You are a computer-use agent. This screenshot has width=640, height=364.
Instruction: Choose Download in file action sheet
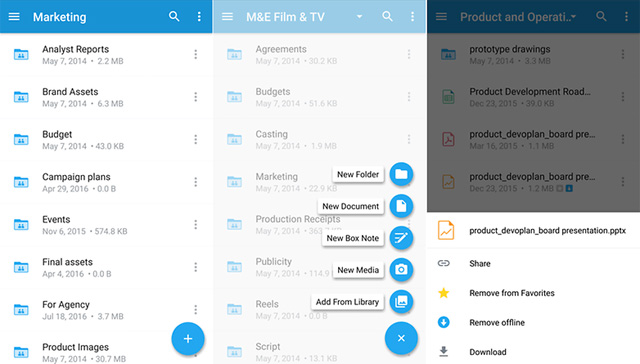tap(533, 351)
